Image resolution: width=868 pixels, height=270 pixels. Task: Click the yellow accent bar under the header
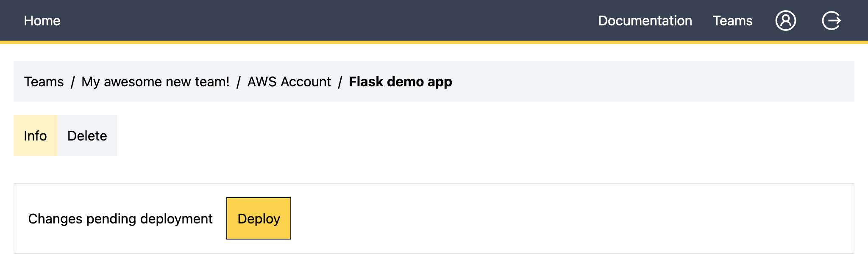tap(434, 42)
